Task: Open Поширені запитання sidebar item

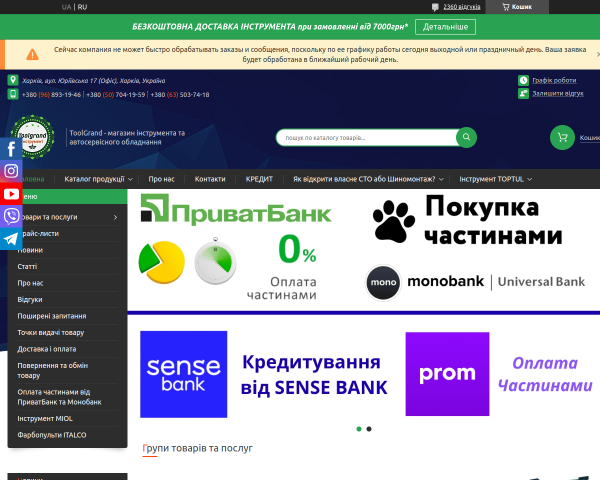Action: [52, 316]
